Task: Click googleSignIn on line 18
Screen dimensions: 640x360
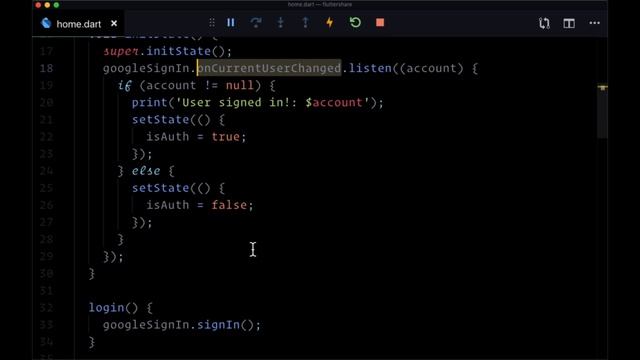Action: tap(146, 69)
